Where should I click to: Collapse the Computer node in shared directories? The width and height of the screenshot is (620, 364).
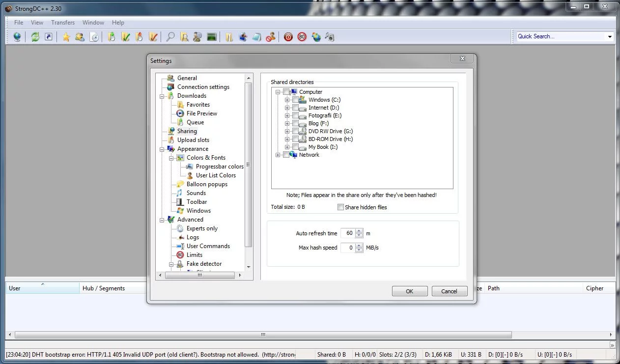(278, 92)
